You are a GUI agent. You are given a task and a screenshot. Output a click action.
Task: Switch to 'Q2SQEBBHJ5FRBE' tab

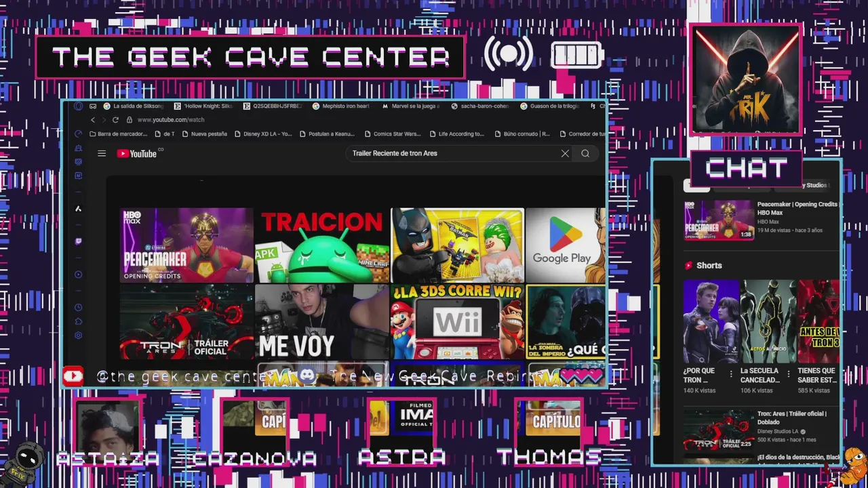[273, 106]
